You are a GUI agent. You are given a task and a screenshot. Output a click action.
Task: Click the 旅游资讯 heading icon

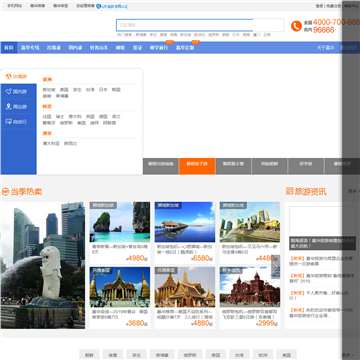click(290, 191)
